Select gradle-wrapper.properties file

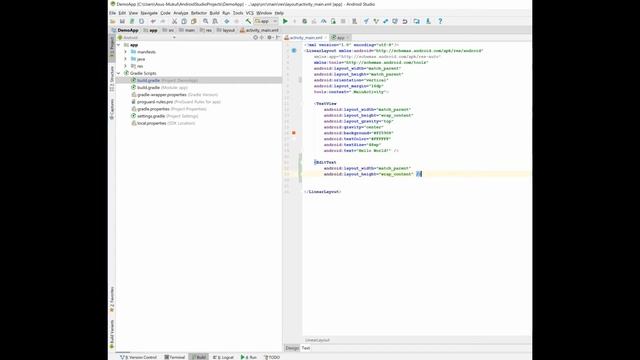[174, 95]
